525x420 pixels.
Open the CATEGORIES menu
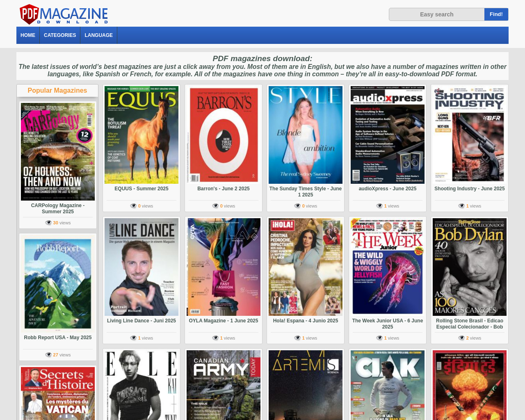coord(60,35)
